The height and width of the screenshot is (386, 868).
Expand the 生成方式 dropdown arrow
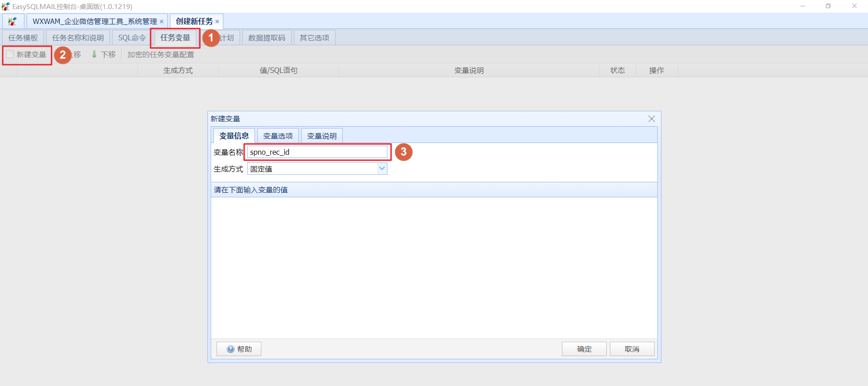coord(382,169)
